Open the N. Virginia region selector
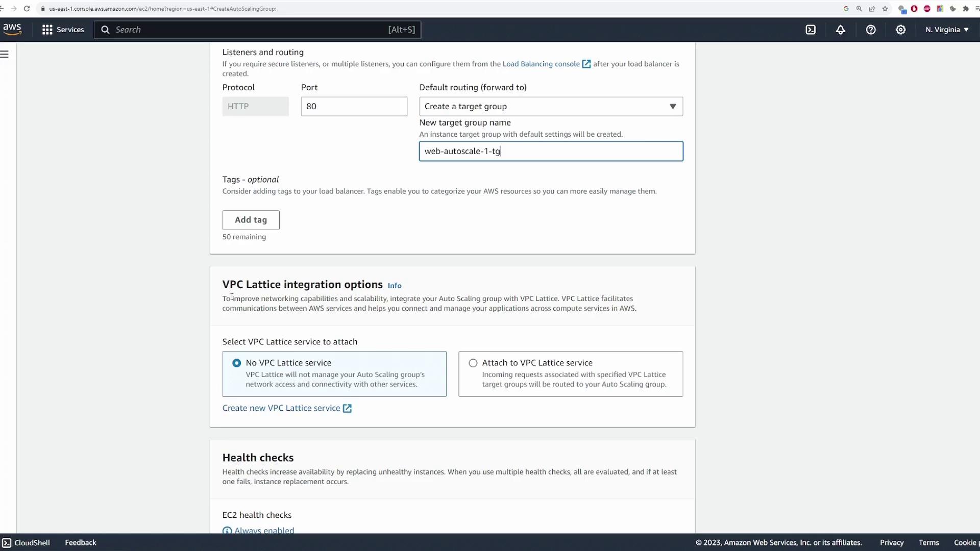The image size is (980, 551). click(947, 30)
